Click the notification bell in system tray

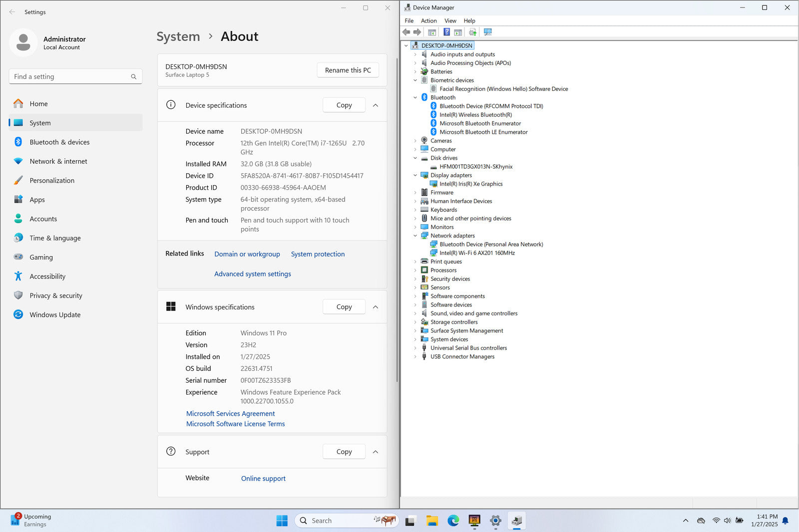point(785,521)
